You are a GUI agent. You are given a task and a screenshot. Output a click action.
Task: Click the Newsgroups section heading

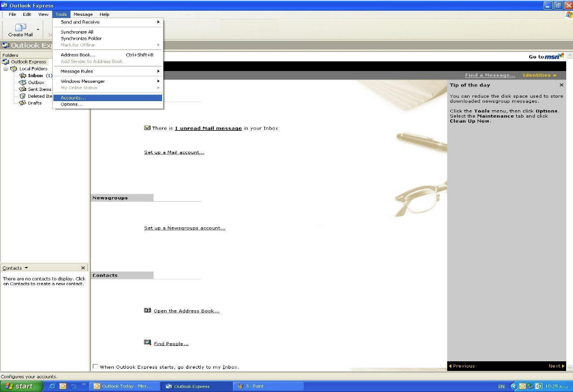point(110,198)
